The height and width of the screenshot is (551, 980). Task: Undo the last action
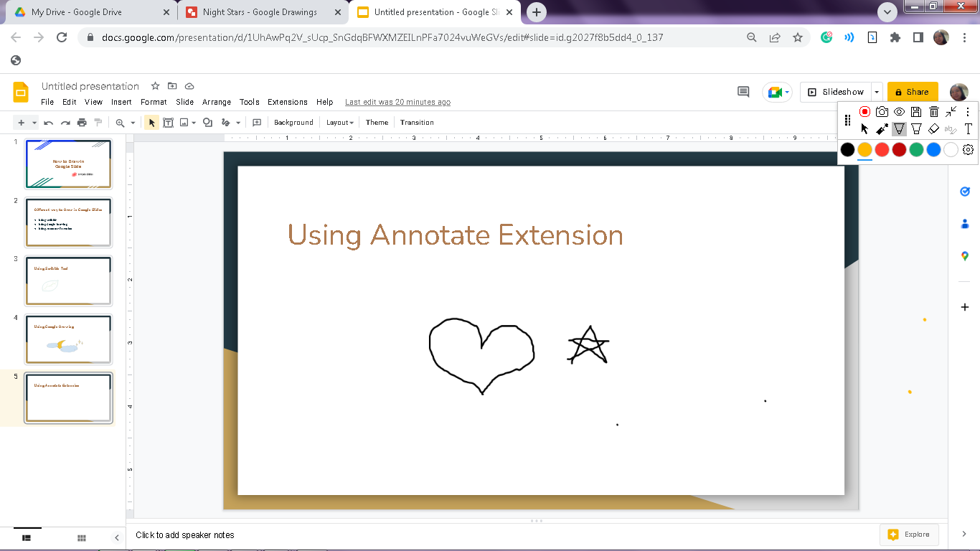(x=49, y=123)
